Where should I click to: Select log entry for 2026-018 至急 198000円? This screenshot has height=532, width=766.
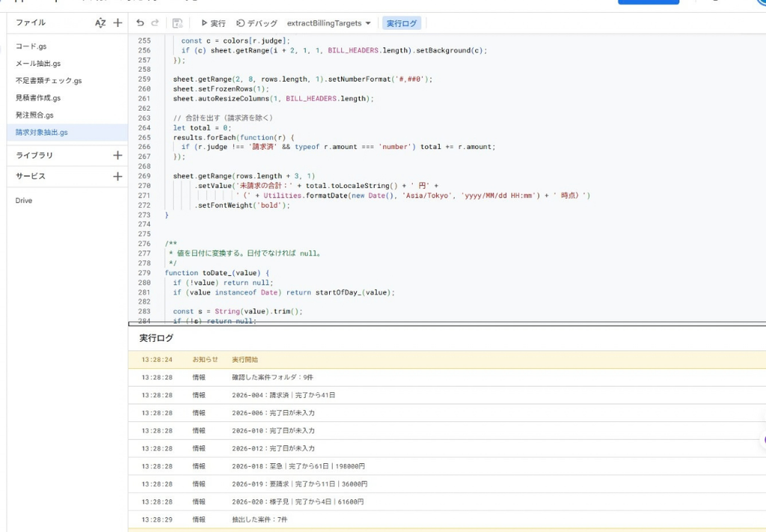point(447,466)
